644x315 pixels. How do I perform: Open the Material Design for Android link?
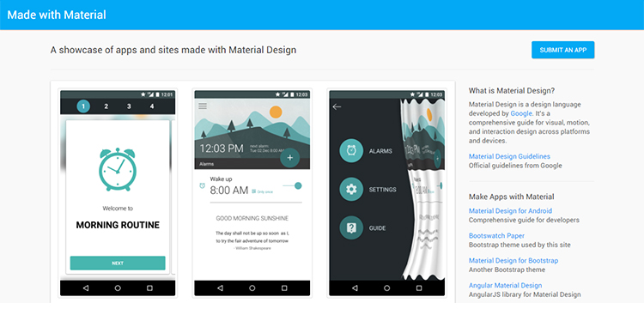pos(510,210)
